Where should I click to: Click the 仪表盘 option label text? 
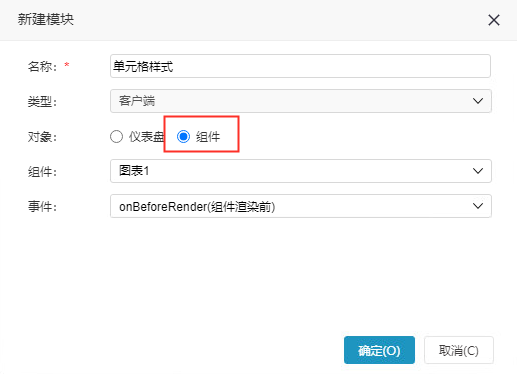click(x=146, y=137)
